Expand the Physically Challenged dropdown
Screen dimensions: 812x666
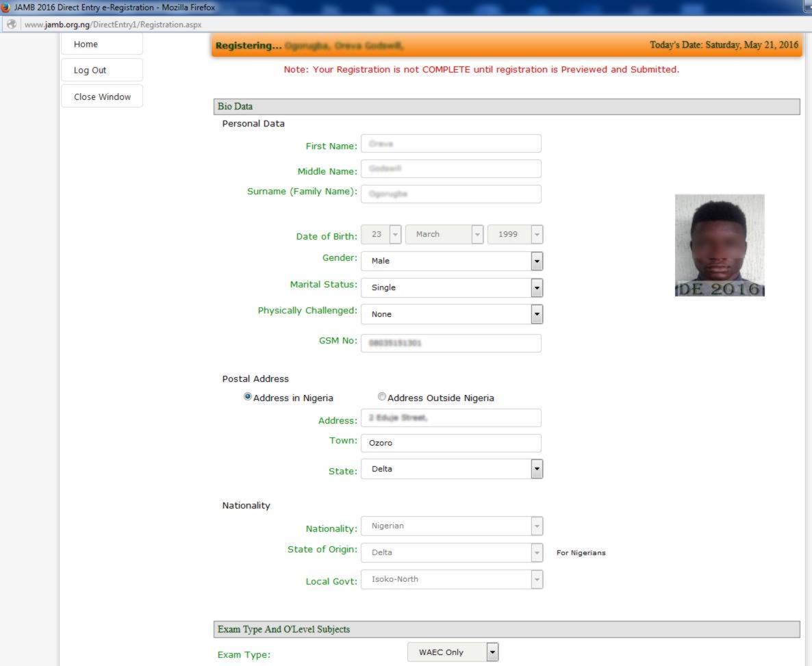pos(537,313)
